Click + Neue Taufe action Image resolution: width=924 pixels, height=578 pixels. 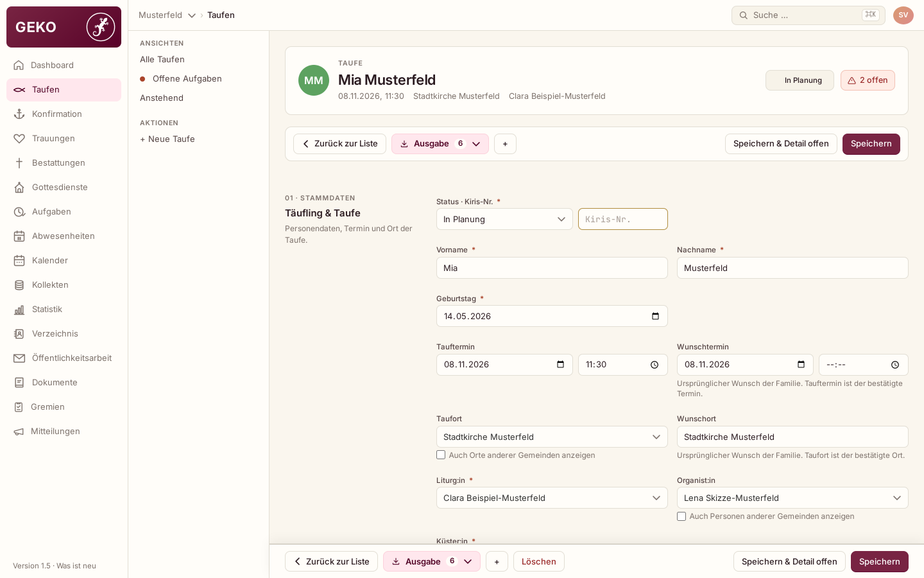[x=167, y=139]
